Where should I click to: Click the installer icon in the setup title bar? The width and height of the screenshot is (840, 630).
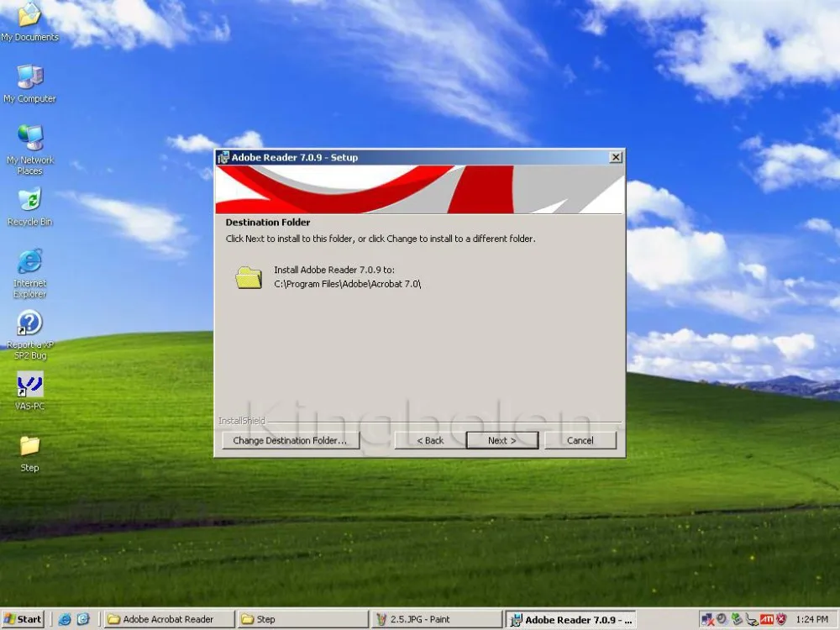pos(223,158)
